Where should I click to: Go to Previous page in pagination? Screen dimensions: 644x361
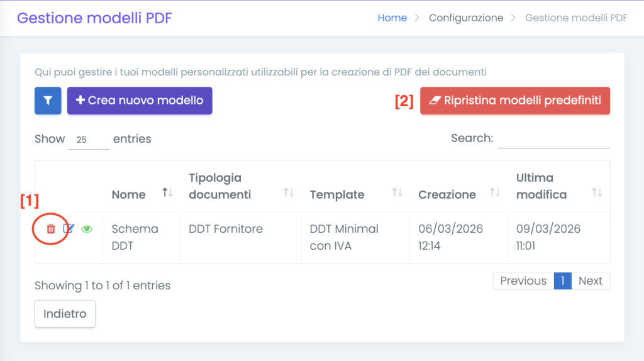point(523,281)
